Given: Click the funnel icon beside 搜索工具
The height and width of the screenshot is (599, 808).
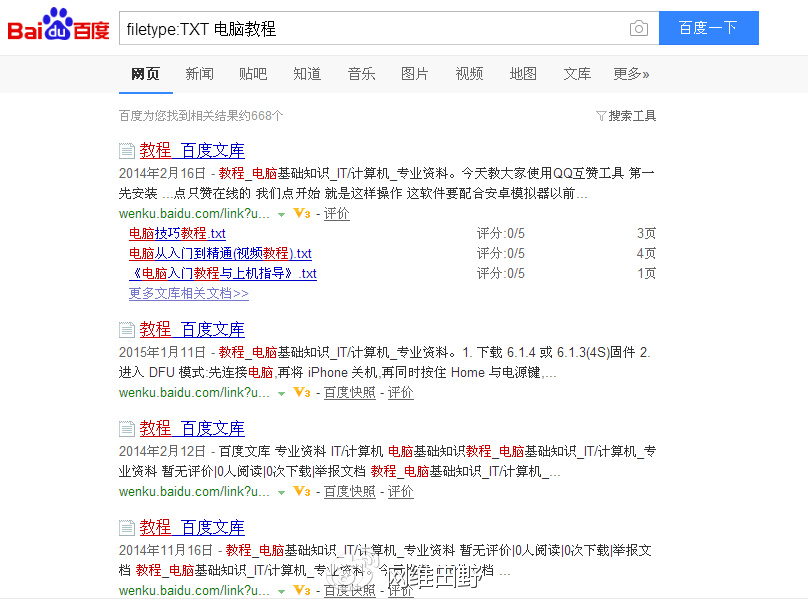Looking at the screenshot, I should [601, 116].
